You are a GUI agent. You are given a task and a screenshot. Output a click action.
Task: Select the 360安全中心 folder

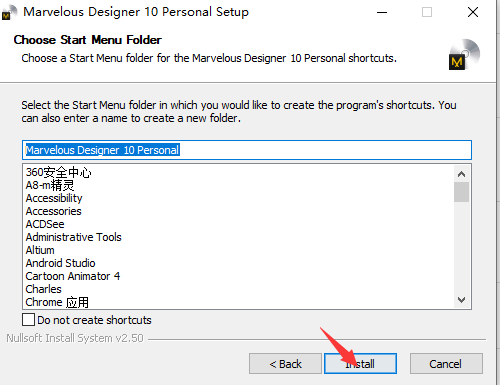(x=58, y=172)
